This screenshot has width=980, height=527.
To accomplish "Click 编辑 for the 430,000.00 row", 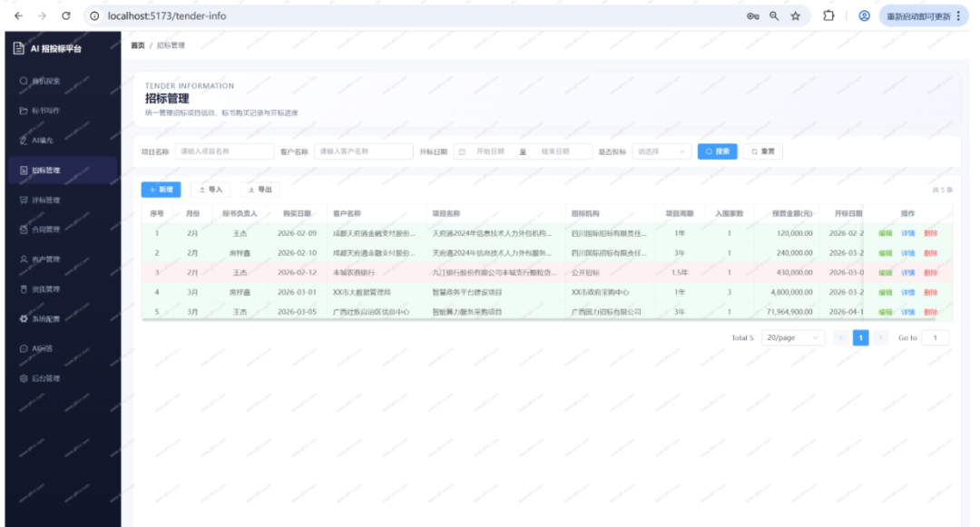I will (885, 273).
